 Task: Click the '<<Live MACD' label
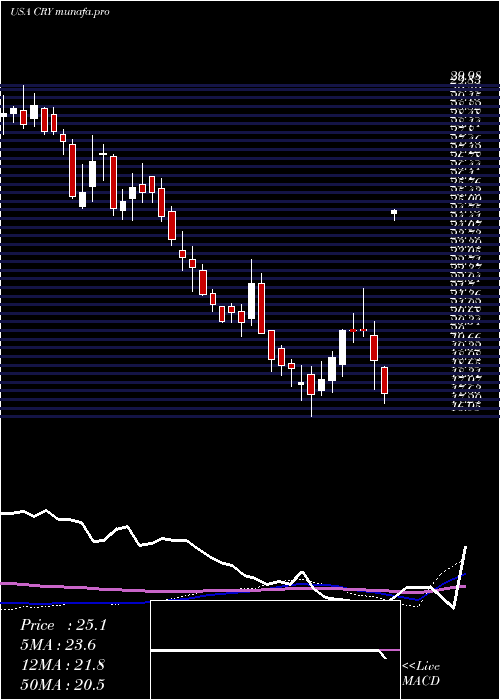(421, 674)
